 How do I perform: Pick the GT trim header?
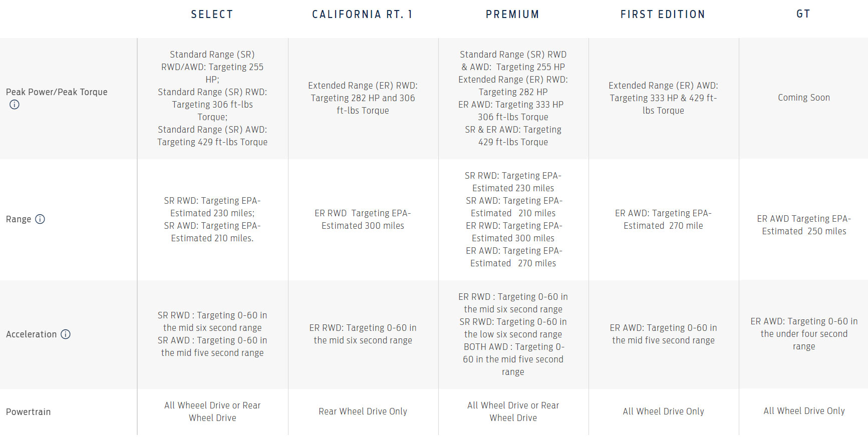click(x=803, y=14)
